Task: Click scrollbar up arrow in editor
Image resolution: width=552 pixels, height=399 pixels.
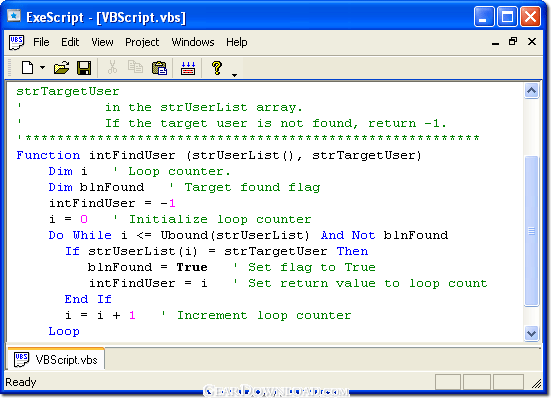Action: [x=532, y=91]
